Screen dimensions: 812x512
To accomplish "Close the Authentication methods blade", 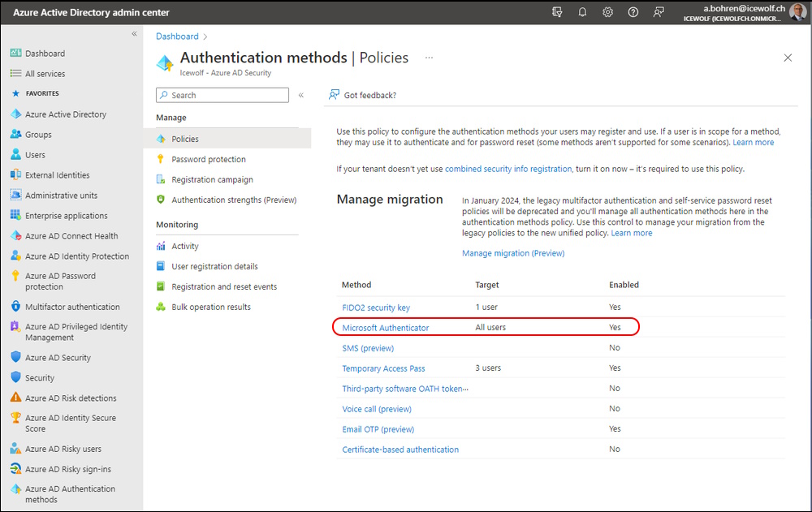I will 788,58.
